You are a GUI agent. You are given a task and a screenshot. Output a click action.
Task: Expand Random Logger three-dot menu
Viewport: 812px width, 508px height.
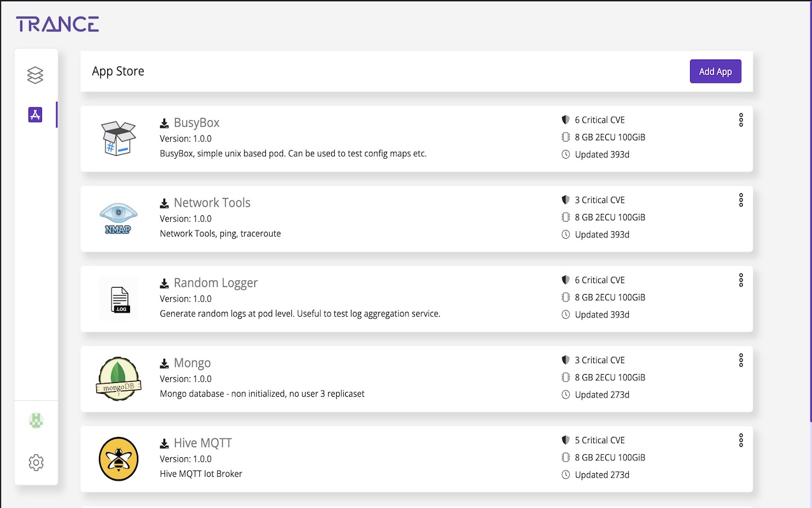tap(740, 280)
